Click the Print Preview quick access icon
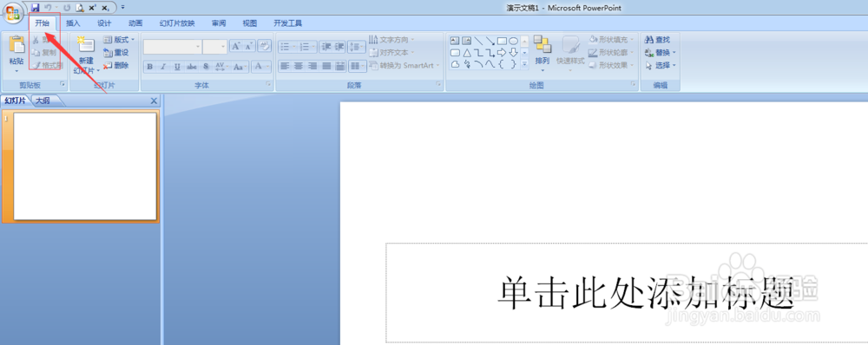This screenshot has height=345, width=868. (x=80, y=7)
